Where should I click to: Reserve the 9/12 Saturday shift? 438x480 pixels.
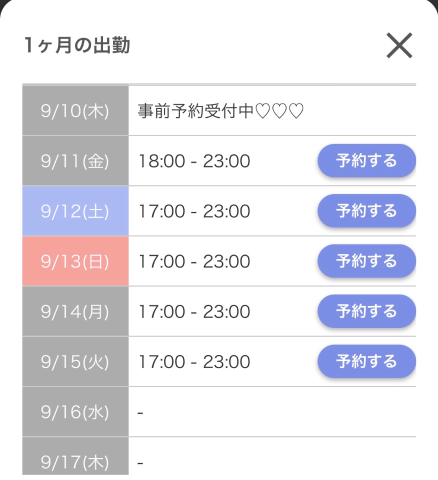367,211
